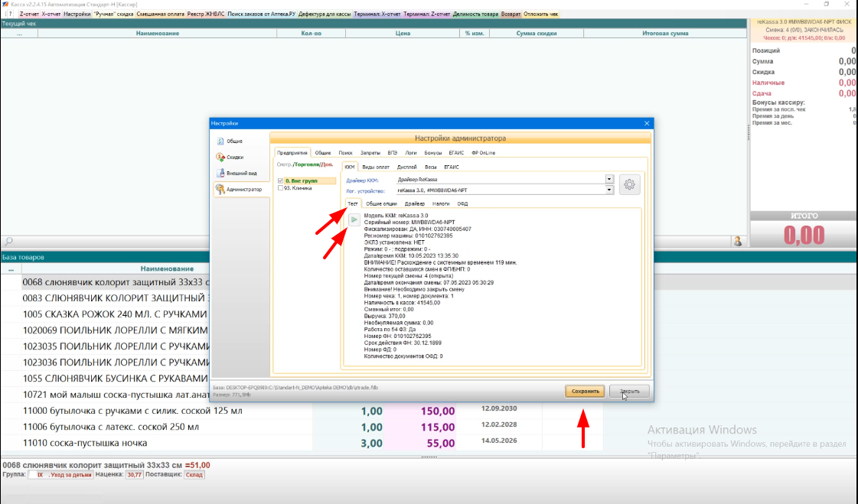
Task: Select the Тест tab under the driver settings
Action: pos(353,204)
